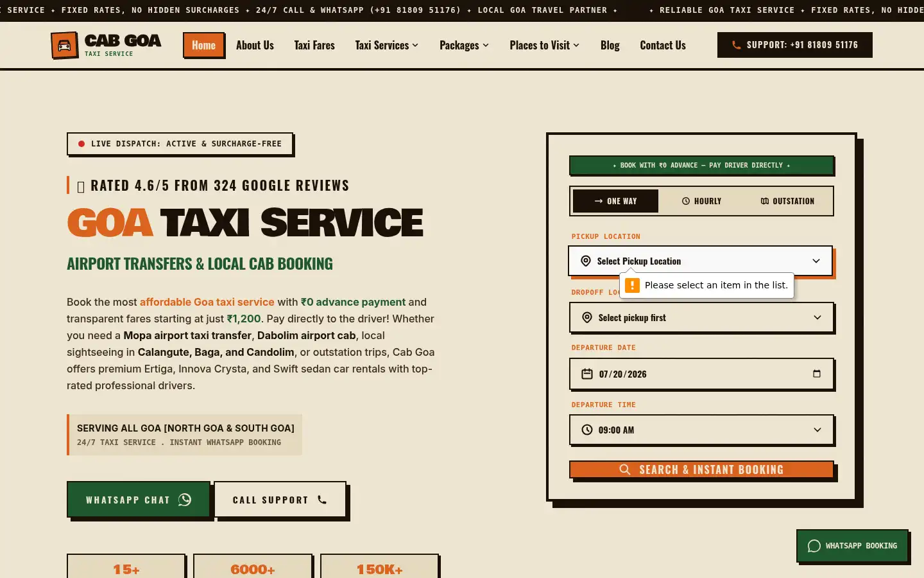The image size is (924, 578).
Task: Click the chat bubble icon in WhatsApp Booking
Action: (x=814, y=546)
